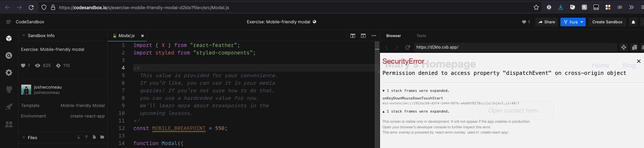Collapse the Files section
The width and height of the screenshot is (644, 148).
pyautogui.click(x=24, y=137)
